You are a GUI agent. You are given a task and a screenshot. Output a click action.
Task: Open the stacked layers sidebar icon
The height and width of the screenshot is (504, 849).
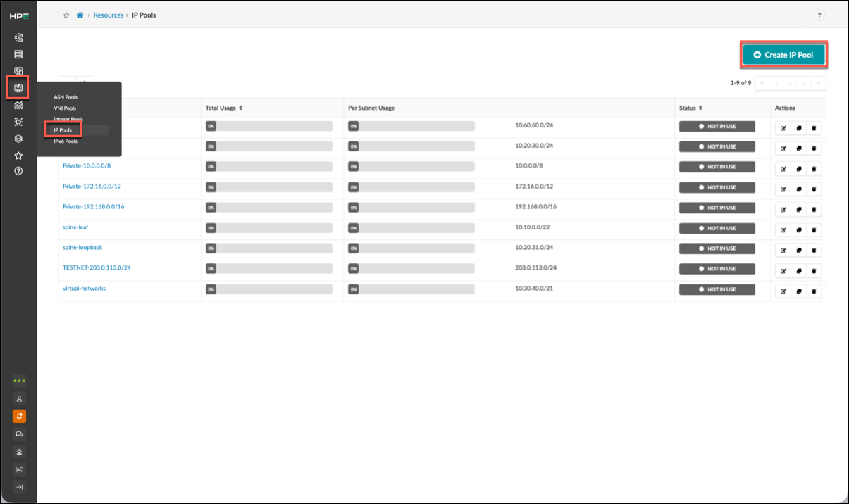(19, 139)
